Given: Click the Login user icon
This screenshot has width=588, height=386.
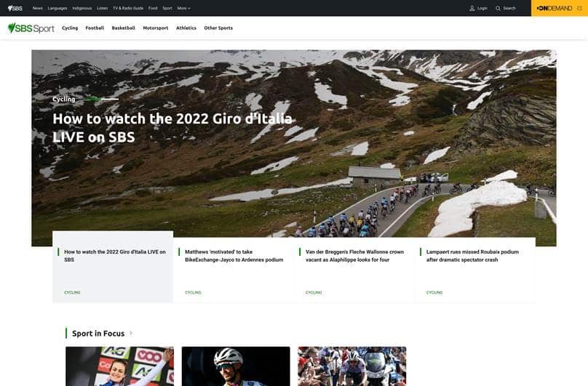Looking at the screenshot, I should [472, 8].
